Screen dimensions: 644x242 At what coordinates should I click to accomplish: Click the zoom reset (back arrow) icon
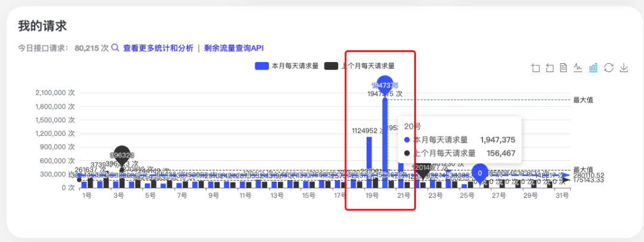(550, 68)
